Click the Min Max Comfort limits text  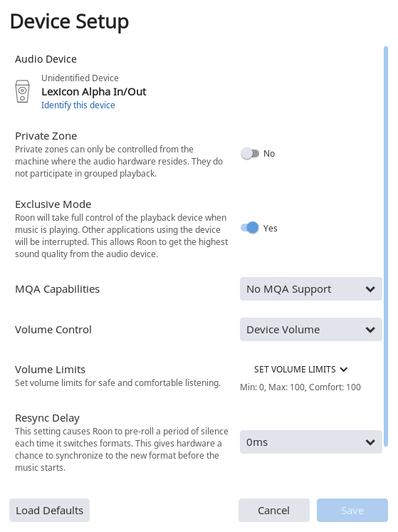pos(300,387)
